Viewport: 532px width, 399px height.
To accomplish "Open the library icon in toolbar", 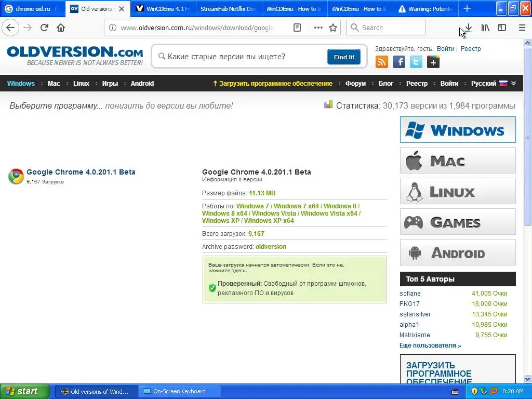I will click(x=485, y=28).
